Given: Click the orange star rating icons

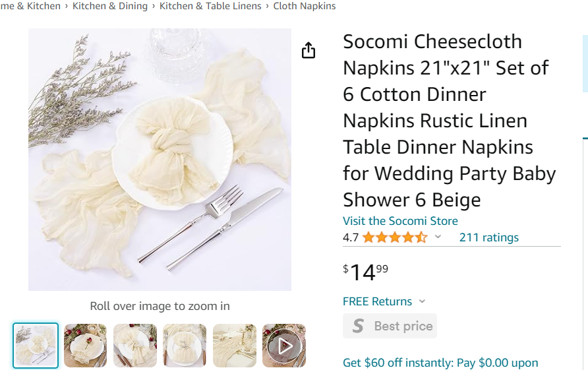Looking at the screenshot, I should point(394,237).
